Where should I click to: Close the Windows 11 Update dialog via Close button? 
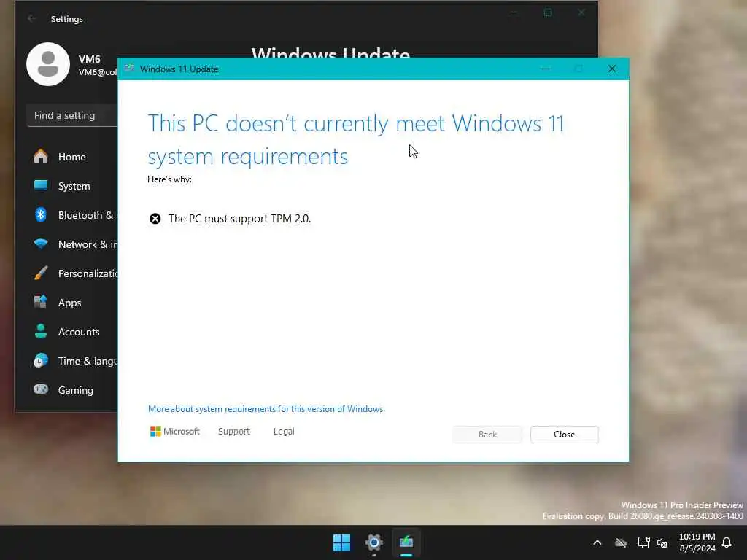pos(564,435)
